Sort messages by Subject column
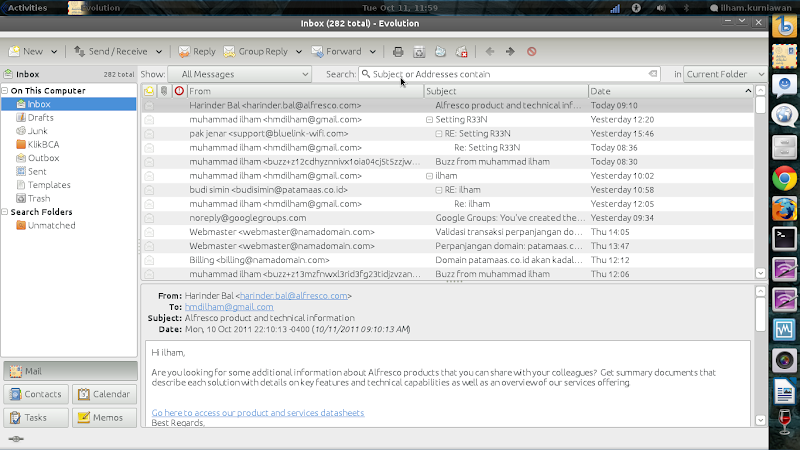 [506, 91]
